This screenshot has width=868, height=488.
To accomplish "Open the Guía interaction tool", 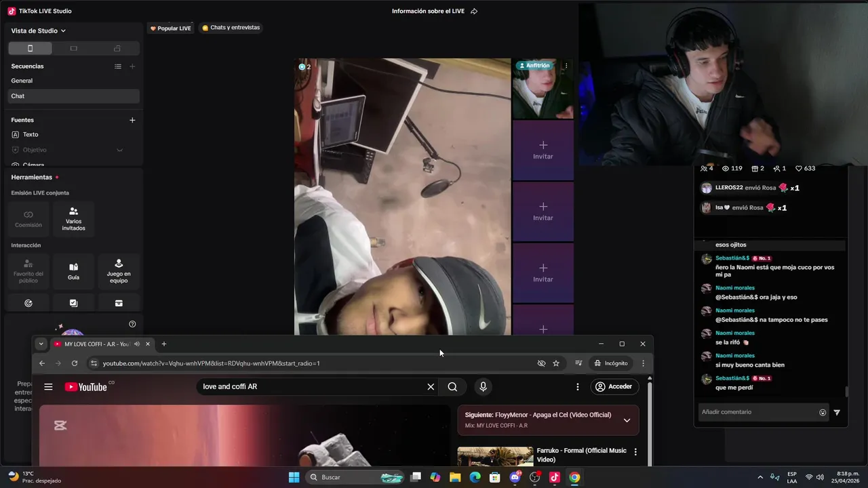I will (x=73, y=271).
